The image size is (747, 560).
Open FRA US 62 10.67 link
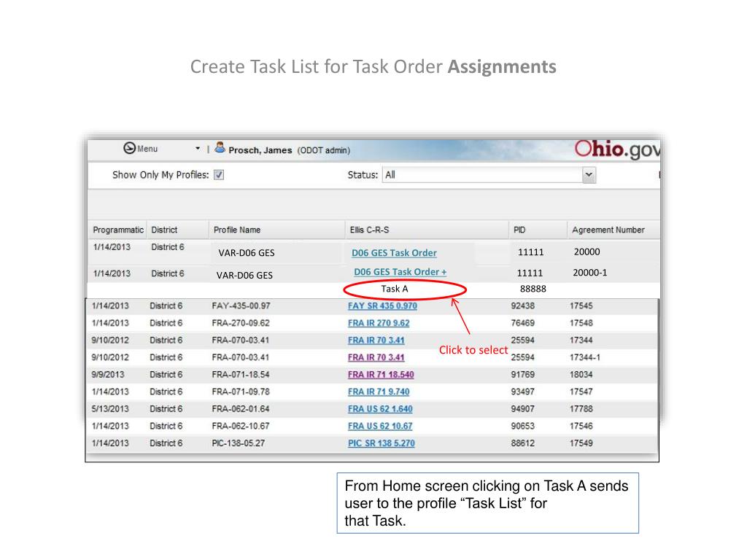pos(380,426)
